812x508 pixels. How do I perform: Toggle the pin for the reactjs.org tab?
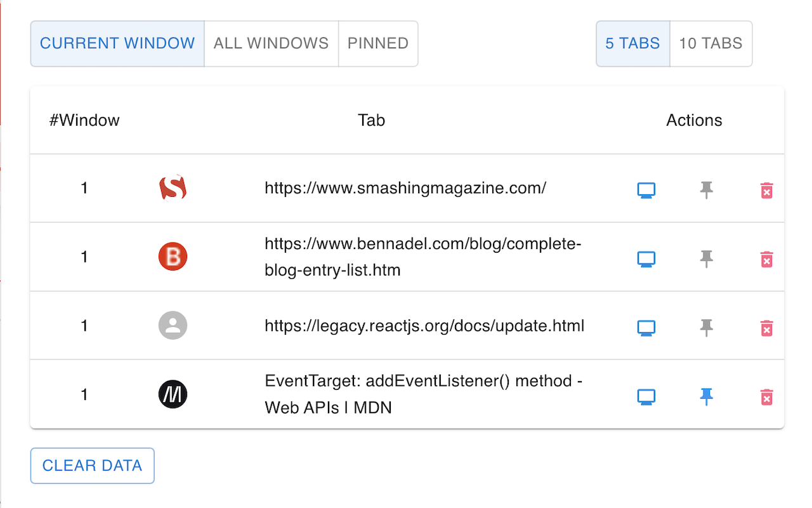point(706,328)
